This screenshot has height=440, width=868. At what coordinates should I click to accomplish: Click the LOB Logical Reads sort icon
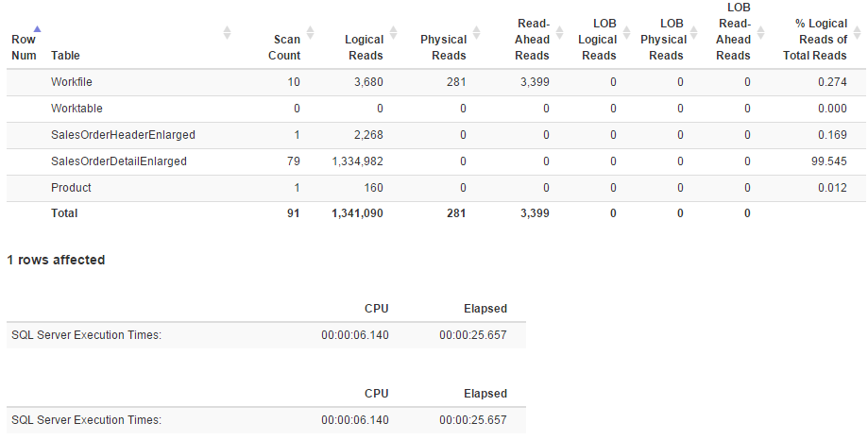625,33
